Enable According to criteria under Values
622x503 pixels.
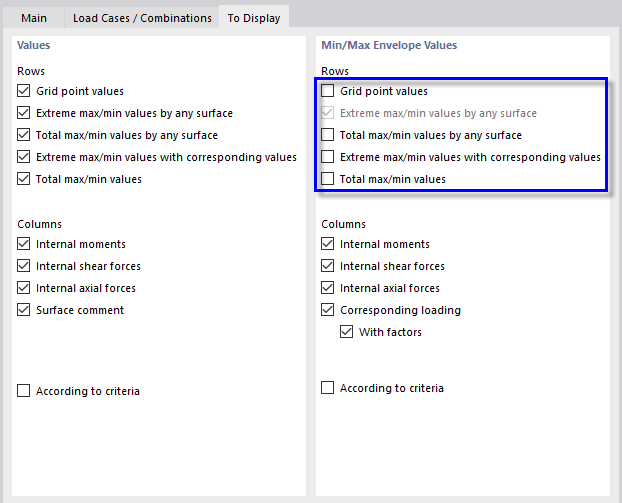point(24,391)
